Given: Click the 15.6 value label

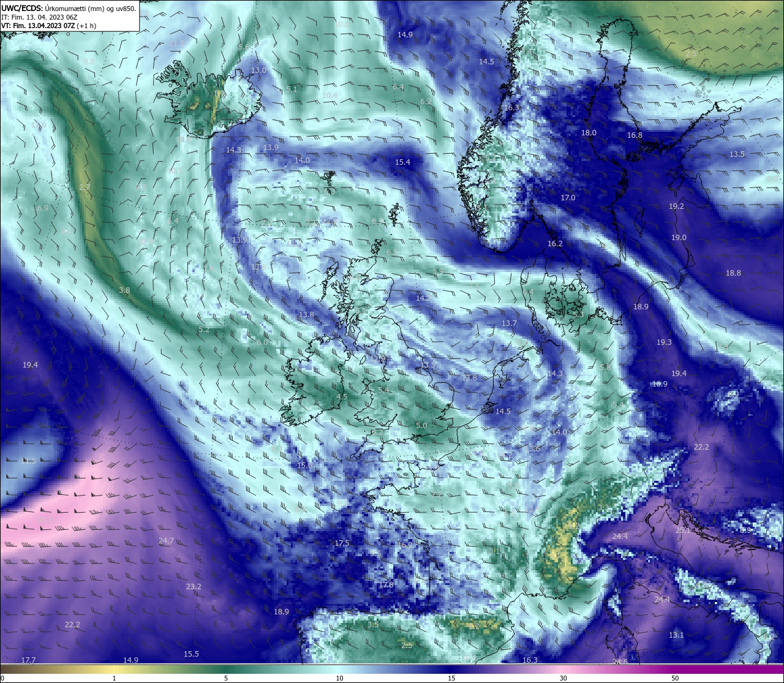Looking at the screenshot, I should click(x=304, y=466).
